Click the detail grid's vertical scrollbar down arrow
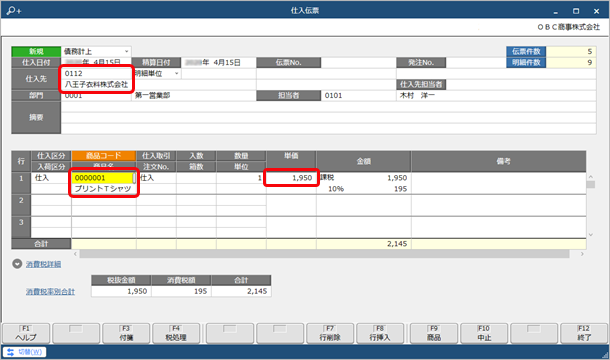Screen dimensions: 610x360 [591, 235]
